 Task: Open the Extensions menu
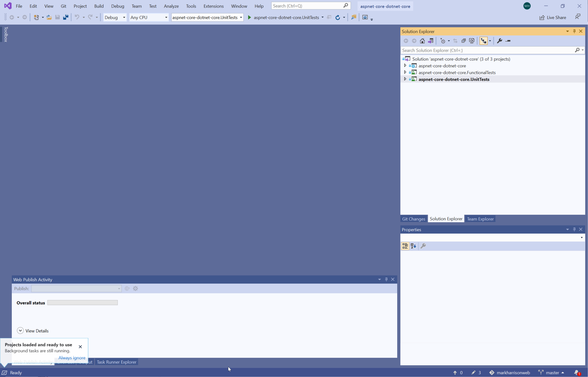213,6
